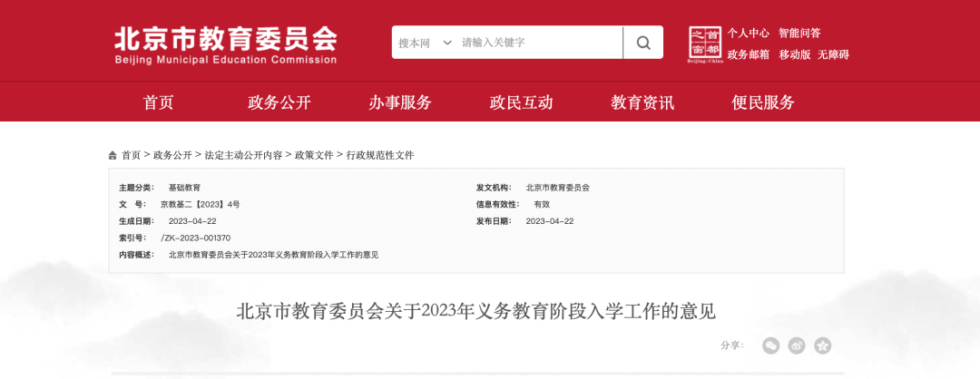Open the 智能问答 link

click(x=799, y=33)
